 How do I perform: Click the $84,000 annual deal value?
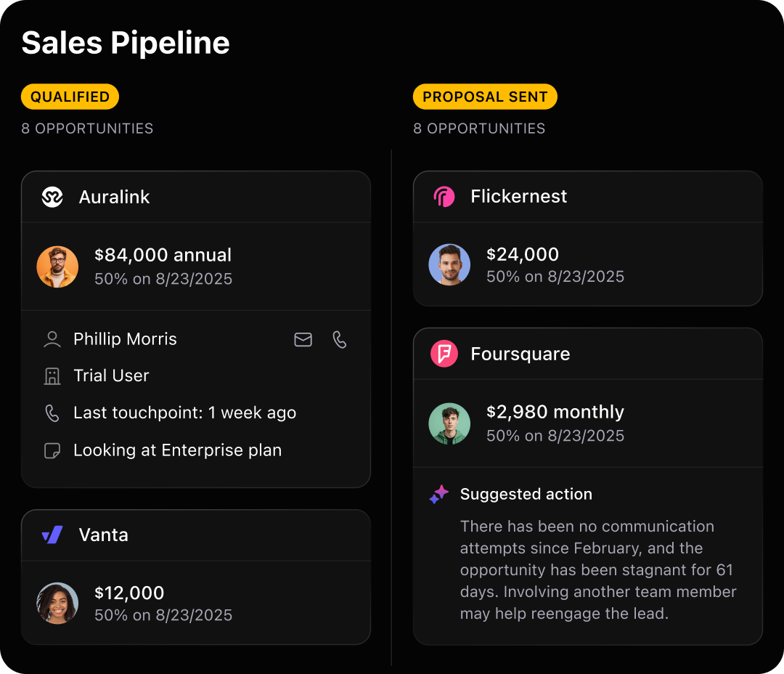point(163,255)
